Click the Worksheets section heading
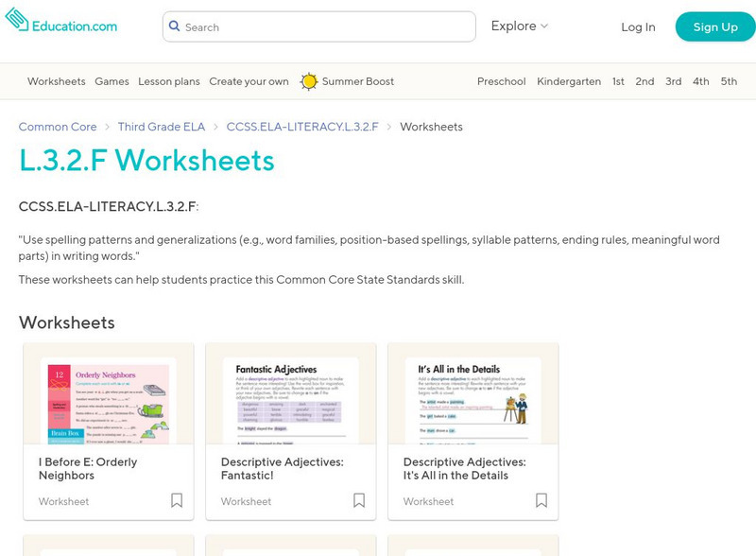Viewport: 756px width, 556px height. pos(66,322)
